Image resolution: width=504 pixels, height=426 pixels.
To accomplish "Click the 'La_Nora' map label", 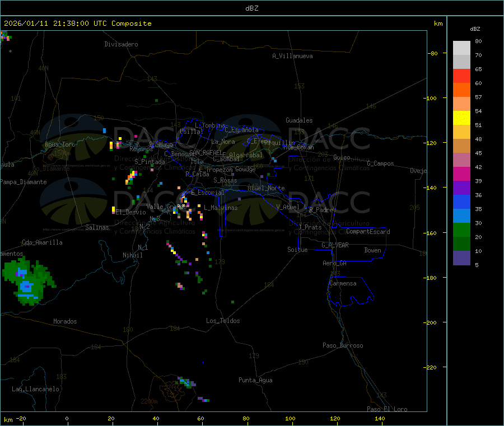I will [223, 142].
